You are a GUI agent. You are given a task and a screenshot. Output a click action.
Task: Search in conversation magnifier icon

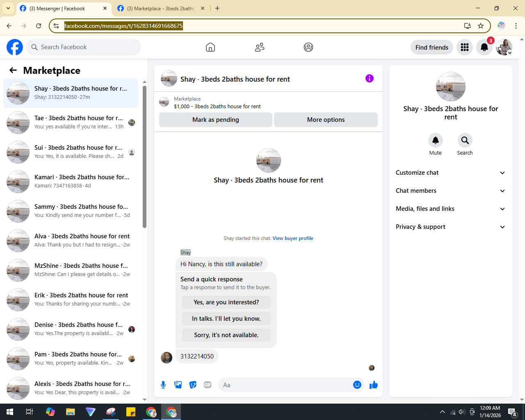[x=465, y=140]
